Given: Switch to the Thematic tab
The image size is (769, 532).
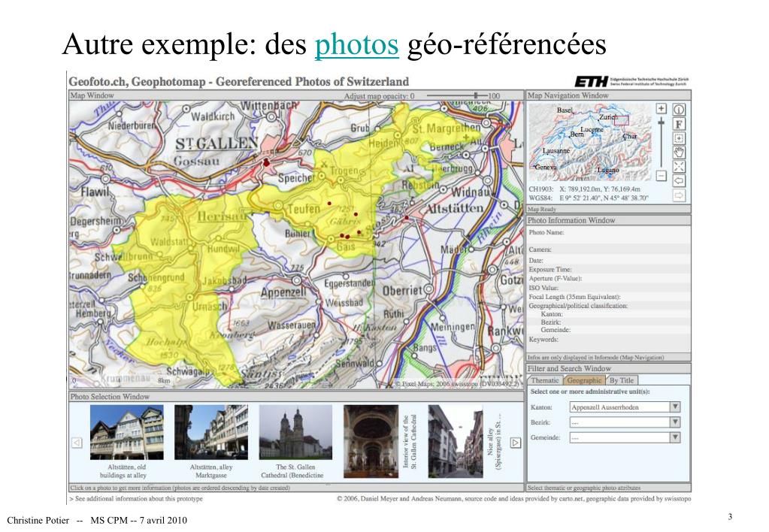Looking at the screenshot, I should click(545, 380).
